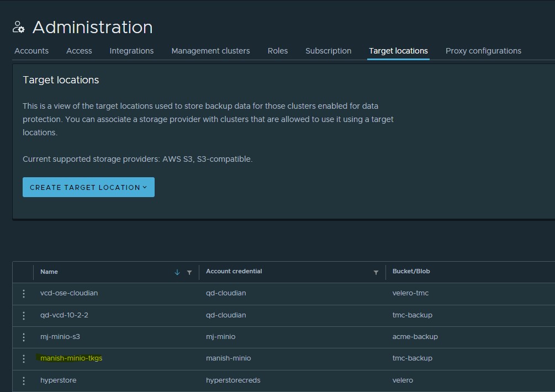
Task: Click the manish-minio-tkgs target location name
Action: click(71, 358)
